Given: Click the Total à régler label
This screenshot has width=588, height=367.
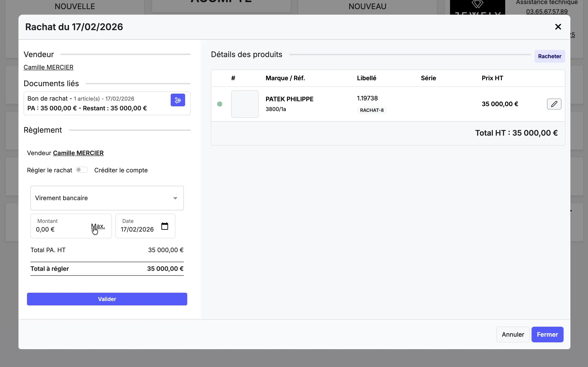Looking at the screenshot, I should [x=49, y=269].
